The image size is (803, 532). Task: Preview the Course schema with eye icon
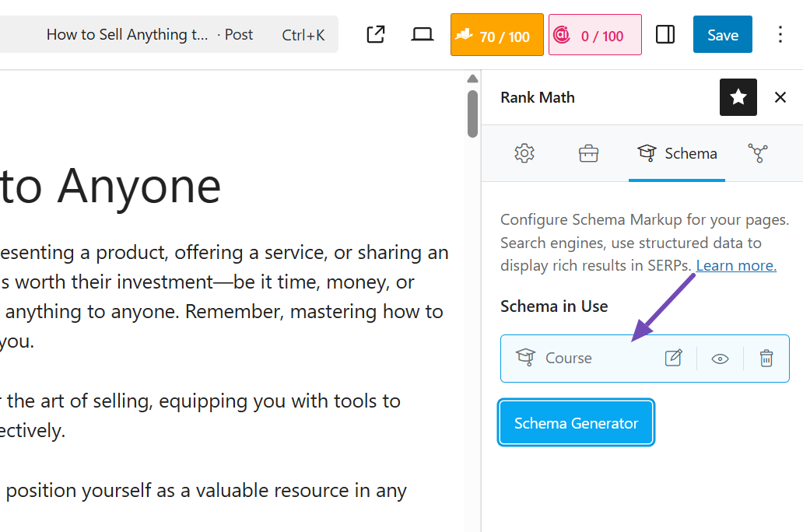[720, 359]
